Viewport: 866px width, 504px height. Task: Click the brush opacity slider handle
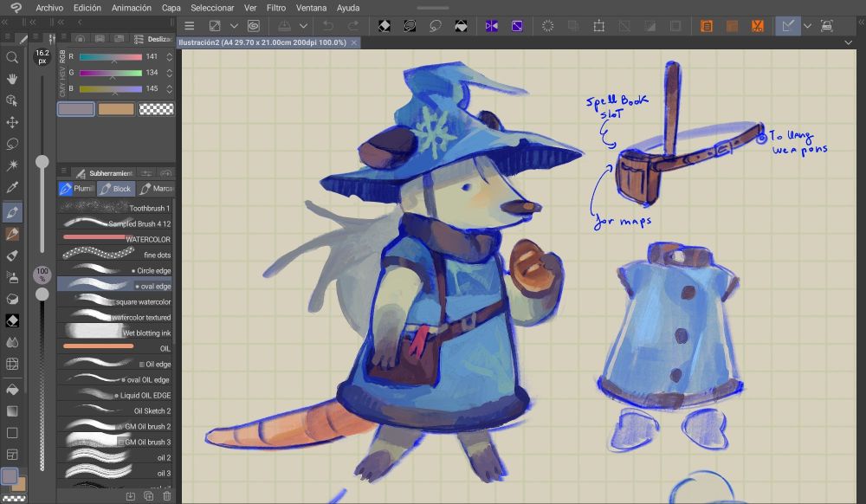coord(42,294)
